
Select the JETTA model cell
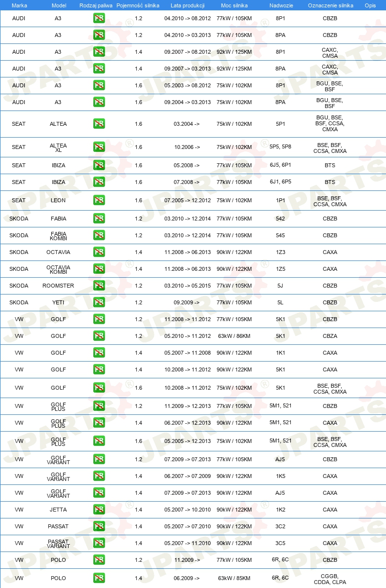pos(58,510)
